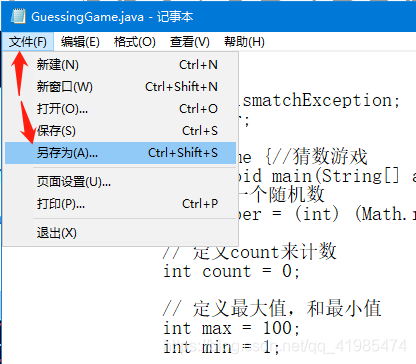Viewport: 416px width, 364px height.
Task: Click 退出(X) to exit Notepad
Action: click(x=120, y=233)
